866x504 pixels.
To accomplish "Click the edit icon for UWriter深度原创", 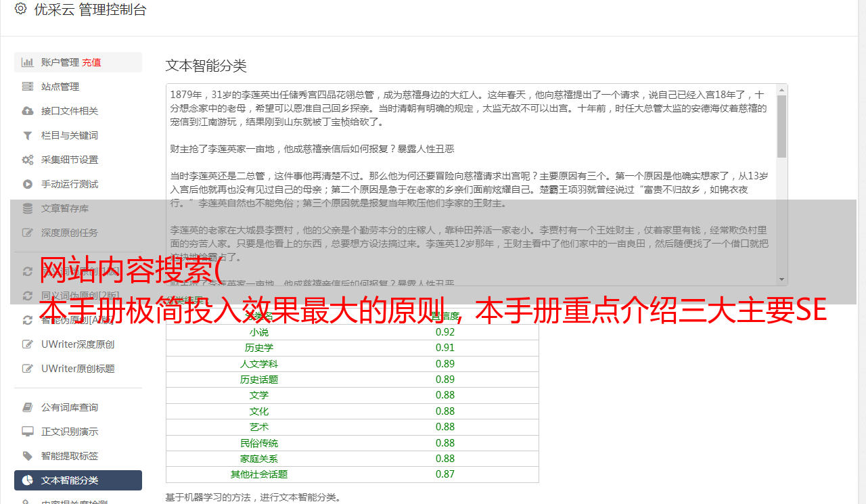I will pos(28,344).
